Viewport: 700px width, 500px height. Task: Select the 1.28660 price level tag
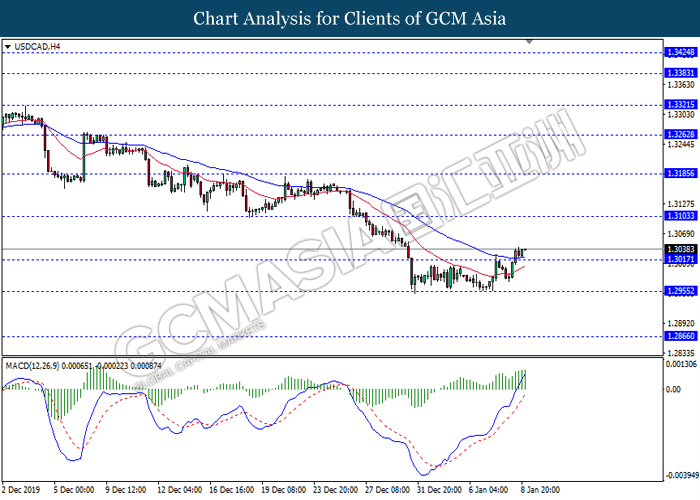[680, 338]
